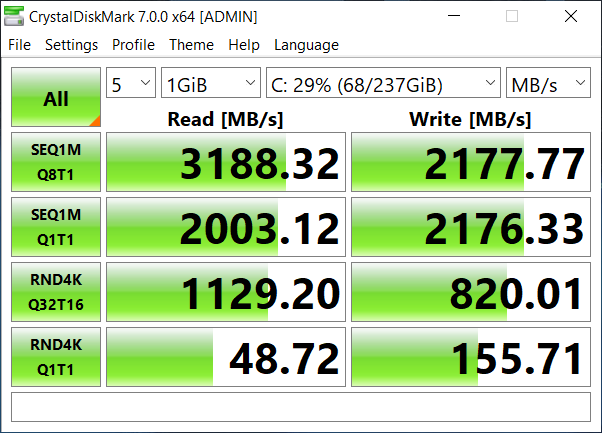The height and width of the screenshot is (433, 602).
Task: Open the Help menu
Action: click(244, 45)
